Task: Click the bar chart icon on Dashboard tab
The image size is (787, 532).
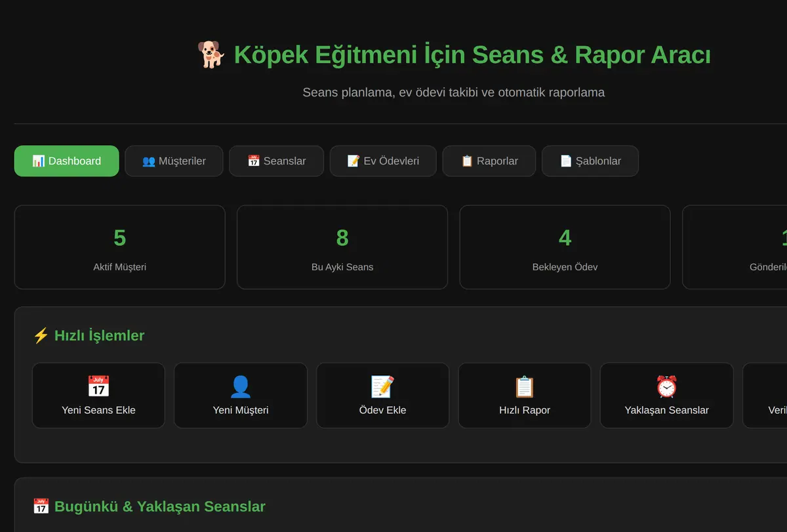Action: [x=39, y=161]
